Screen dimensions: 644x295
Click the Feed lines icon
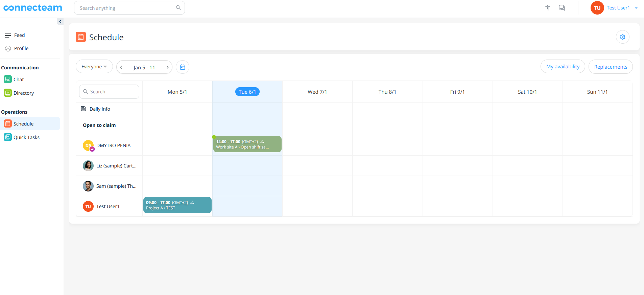tap(8, 35)
